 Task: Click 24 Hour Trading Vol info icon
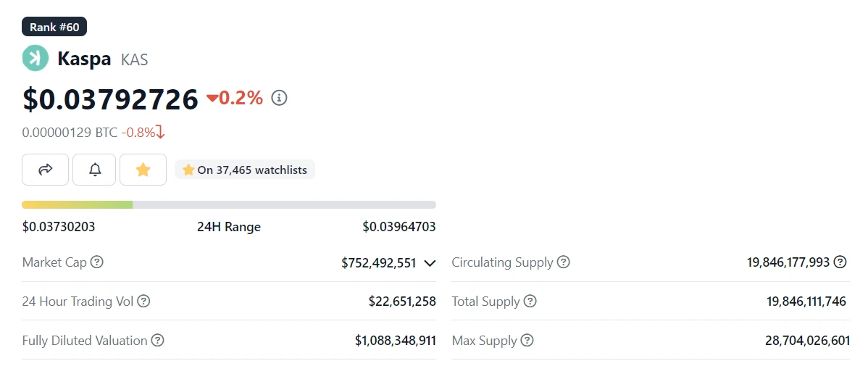(x=143, y=302)
